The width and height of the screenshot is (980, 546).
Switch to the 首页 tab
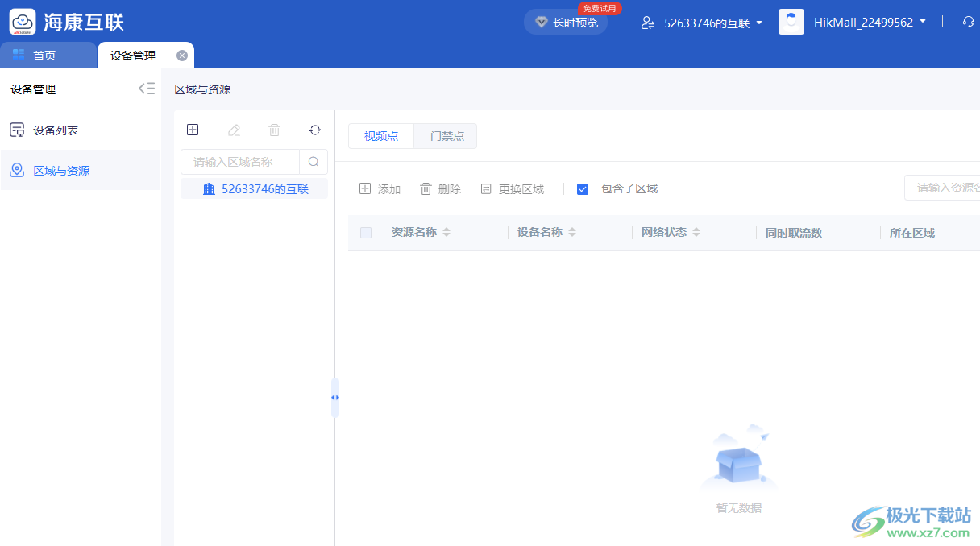pyautogui.click(x=47, y=55)
